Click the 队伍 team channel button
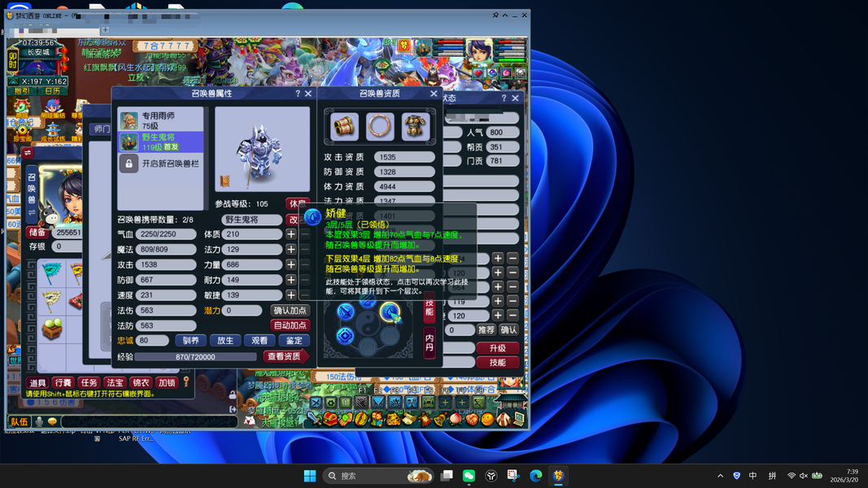 pyautogui.click(x=20, y=421)
